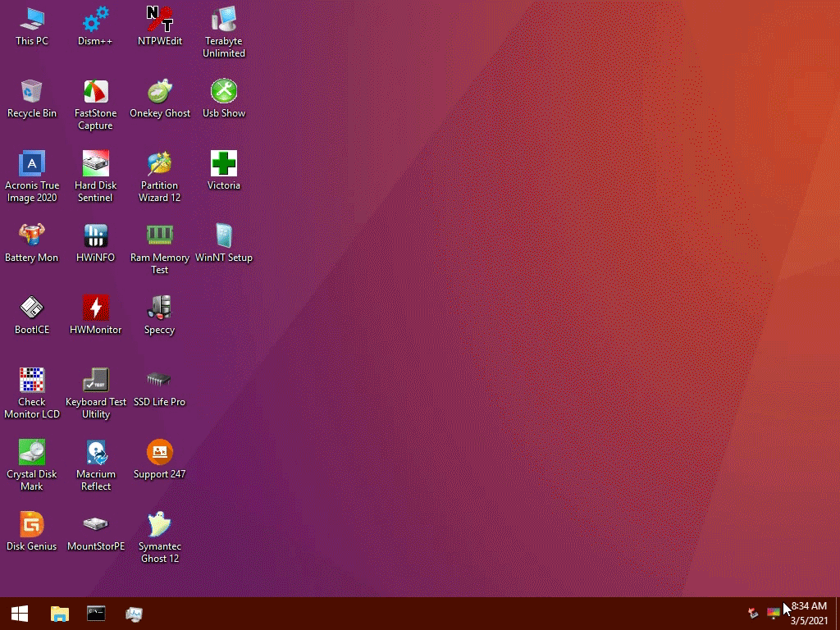Click the colorful display tray icon
The height and width of the screenshot is (630, 840).
tap(773, 612)
